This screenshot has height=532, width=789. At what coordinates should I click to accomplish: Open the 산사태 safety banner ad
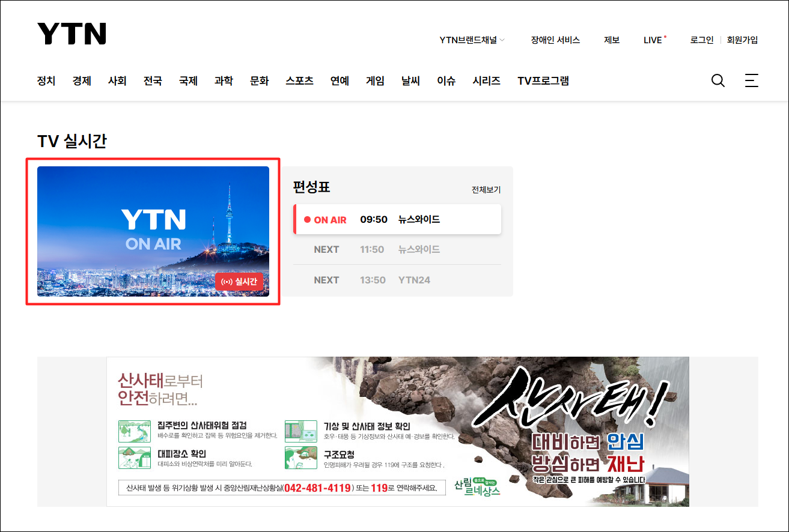[x=398, y=432]
